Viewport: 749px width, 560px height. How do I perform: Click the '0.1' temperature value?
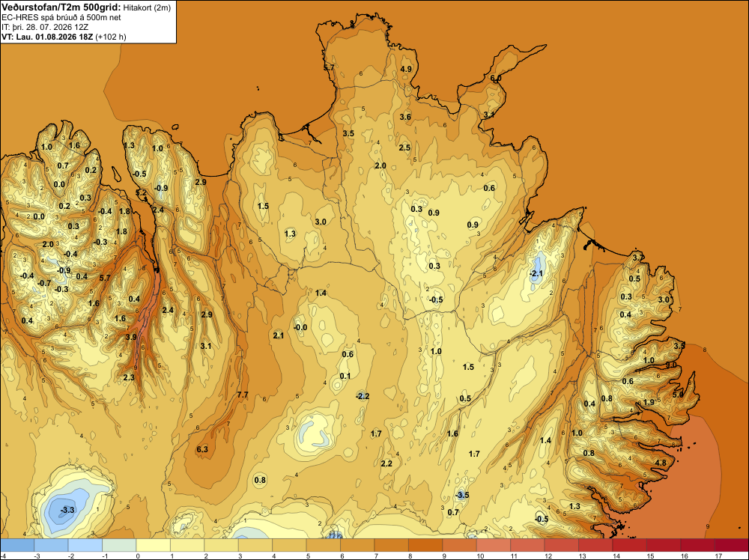[x=345, y=376]
